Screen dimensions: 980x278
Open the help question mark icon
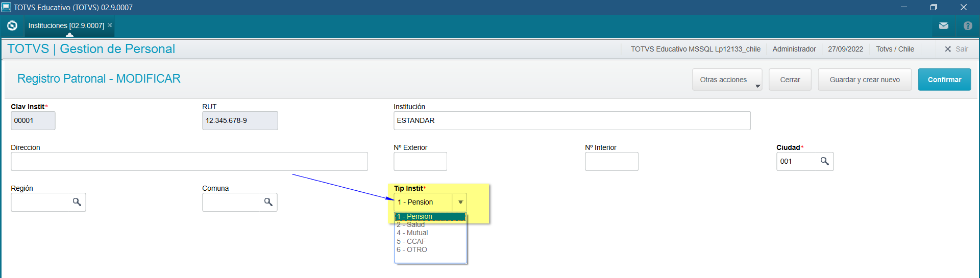(x=968, y=26)
